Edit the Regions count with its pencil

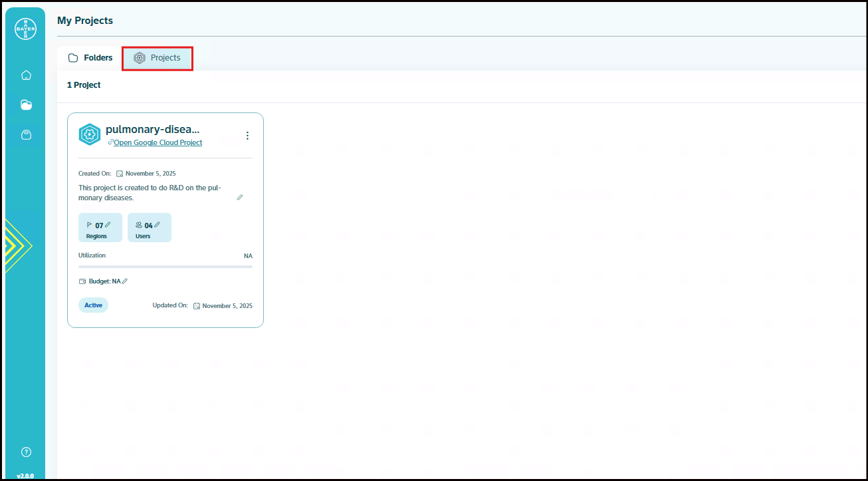pyautogui.click(x=108, y=225)
